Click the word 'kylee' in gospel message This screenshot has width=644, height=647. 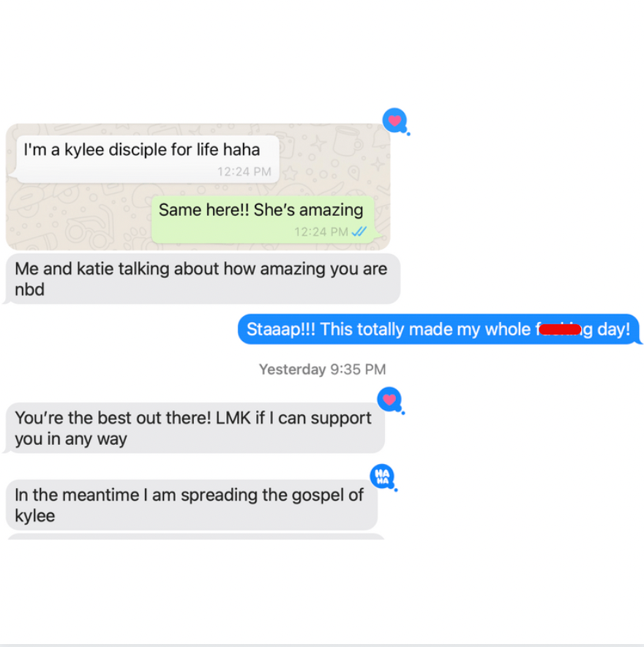click(x=34, y=516)
